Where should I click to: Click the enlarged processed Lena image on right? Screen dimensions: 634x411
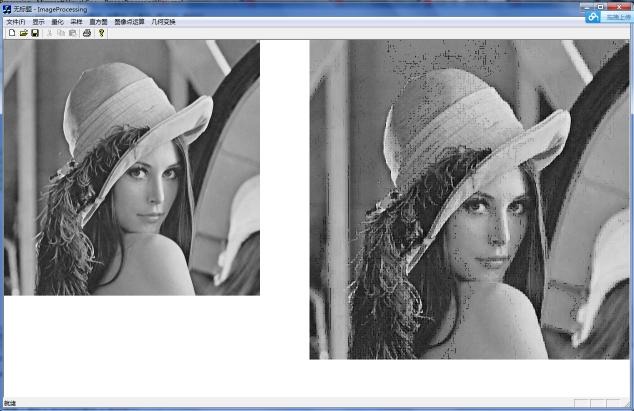tap(469, 199)
